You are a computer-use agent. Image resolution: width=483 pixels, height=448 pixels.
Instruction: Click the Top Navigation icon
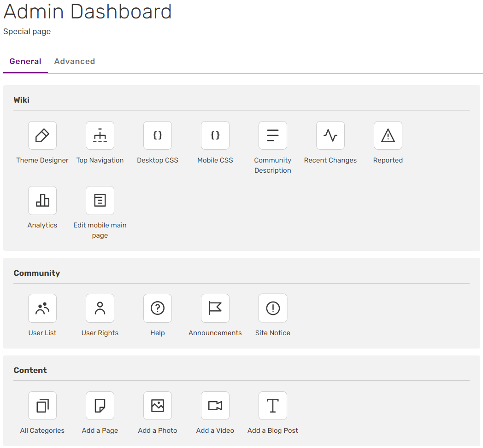pyautogui.click(x=100, y=135)
